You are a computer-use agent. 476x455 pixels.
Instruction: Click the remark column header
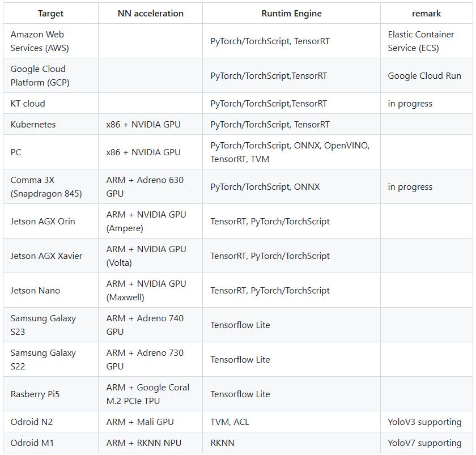426,13
